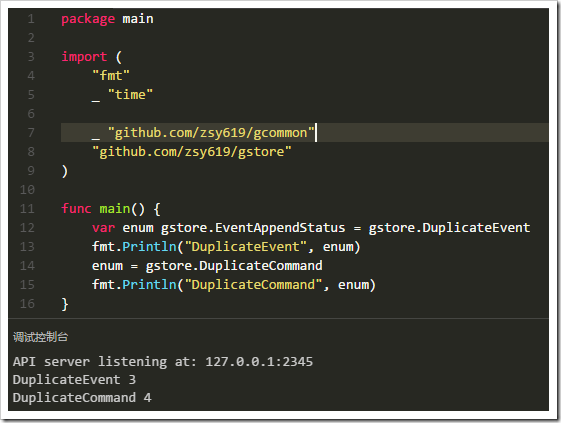Click line number 7 in gutter

pyautogui.click(x=31, y=133)
